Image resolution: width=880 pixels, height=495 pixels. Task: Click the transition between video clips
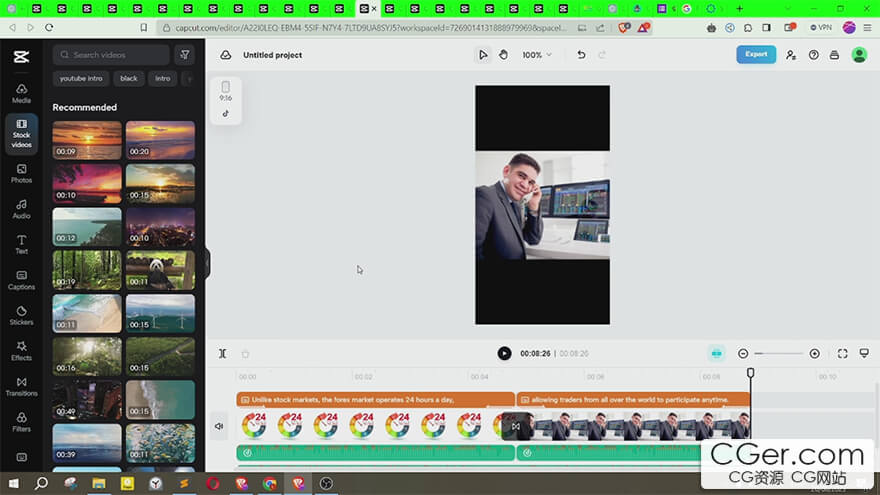tap(516, 427)
